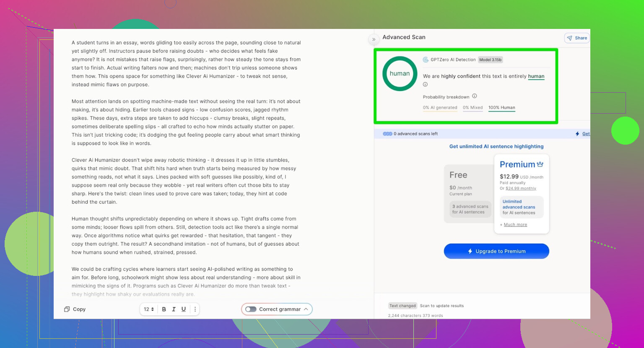Open more formatting options (three dots)
The width and height of the screenshot is (644, 348).
tap(195, 309)
